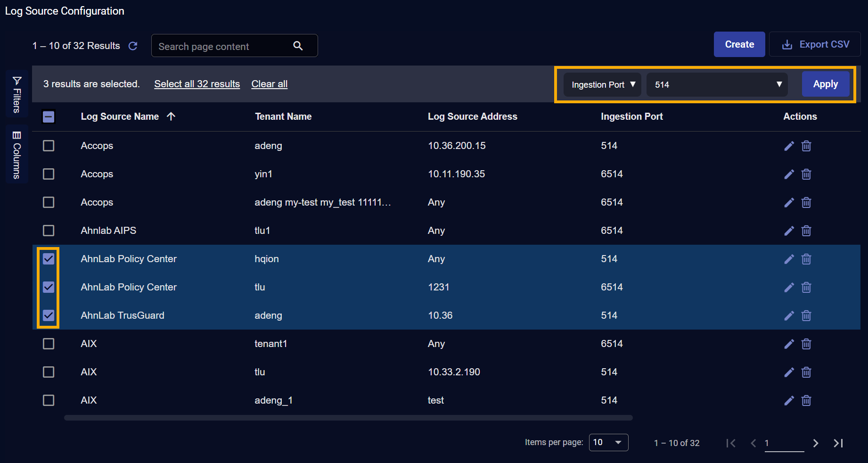Open the Filters side panel
Viewport: 868px width, 463px height.
pyautogui.click(x=17, y=94)
